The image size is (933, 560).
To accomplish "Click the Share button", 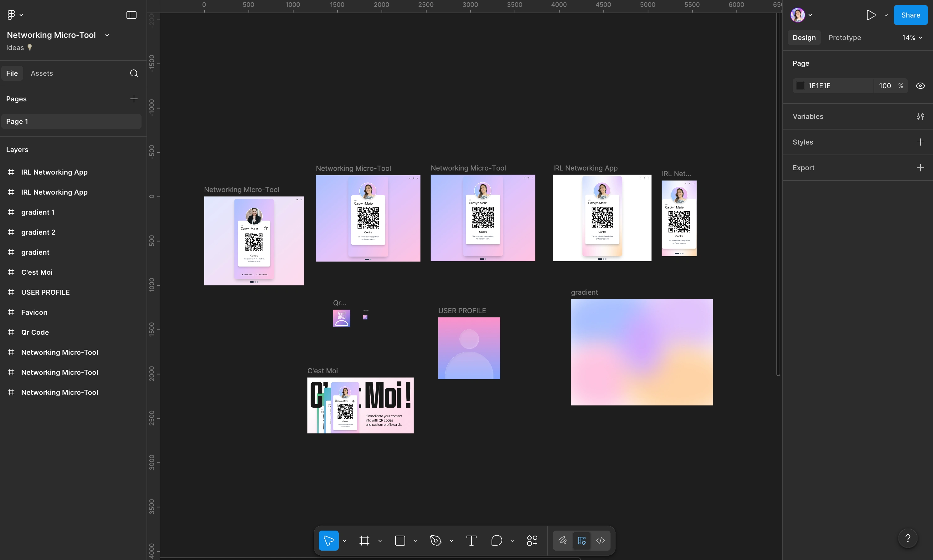I will 910,15.
